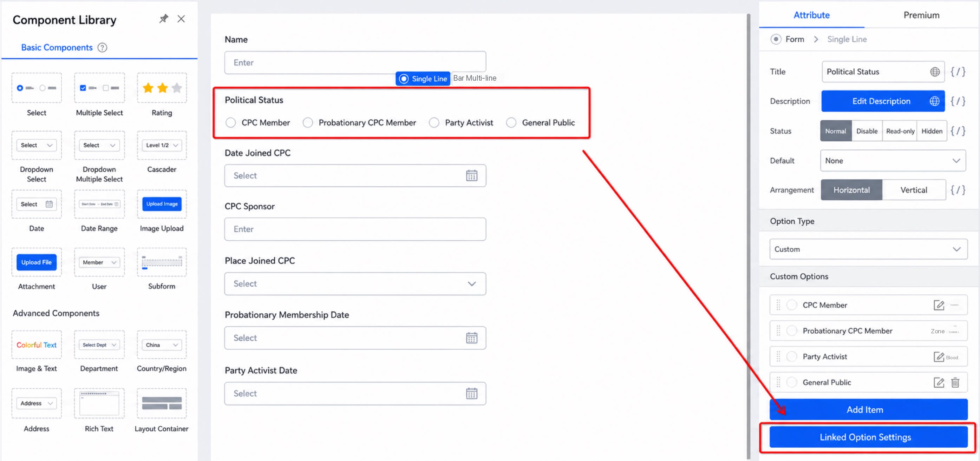Open the formula braces next to Status
The height and width of the screenshot is (461, 980).
(958, 131)
